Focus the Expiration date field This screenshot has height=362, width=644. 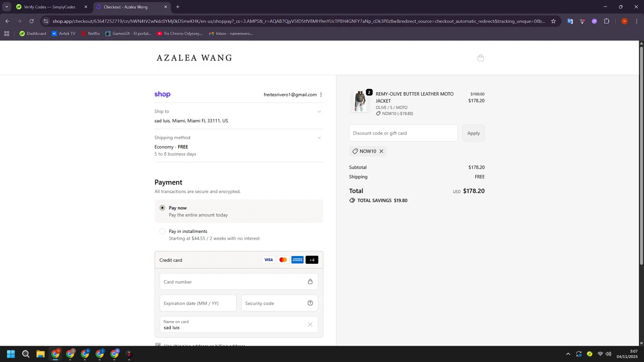[198, 303]
